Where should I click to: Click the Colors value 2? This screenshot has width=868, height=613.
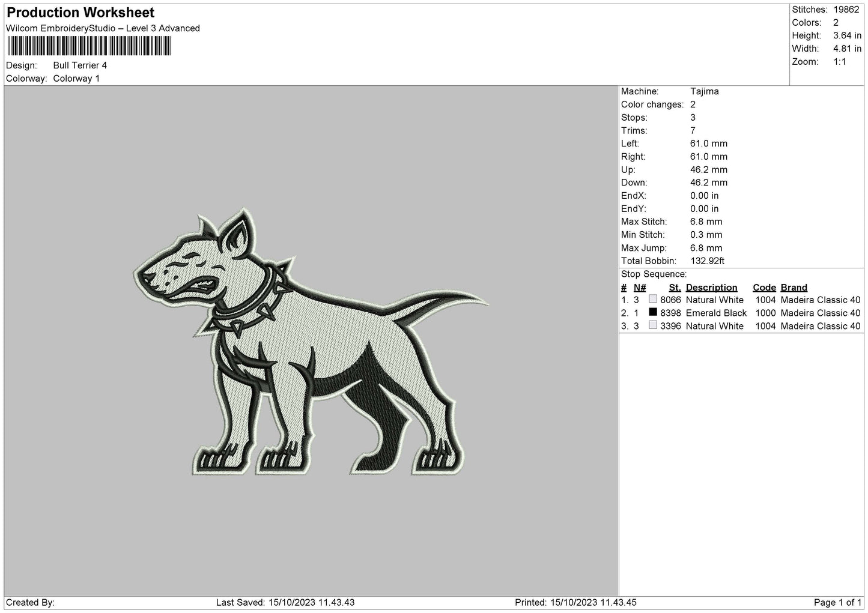click(836, 23)
